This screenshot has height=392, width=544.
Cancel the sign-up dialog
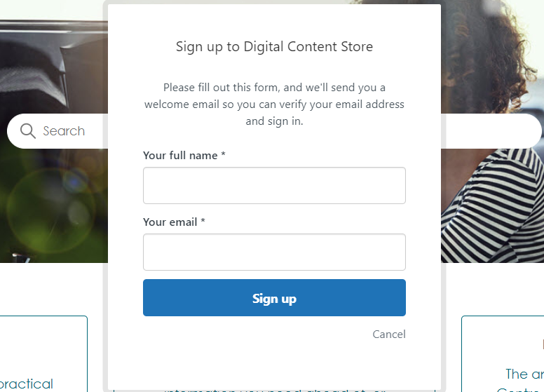[389, 334]
